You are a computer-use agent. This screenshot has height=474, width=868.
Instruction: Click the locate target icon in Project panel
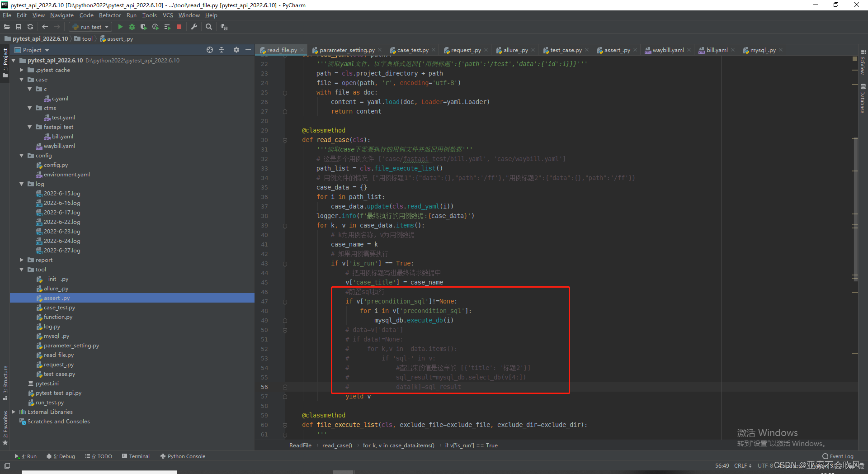pyautogui.click(x=210, y=50)
